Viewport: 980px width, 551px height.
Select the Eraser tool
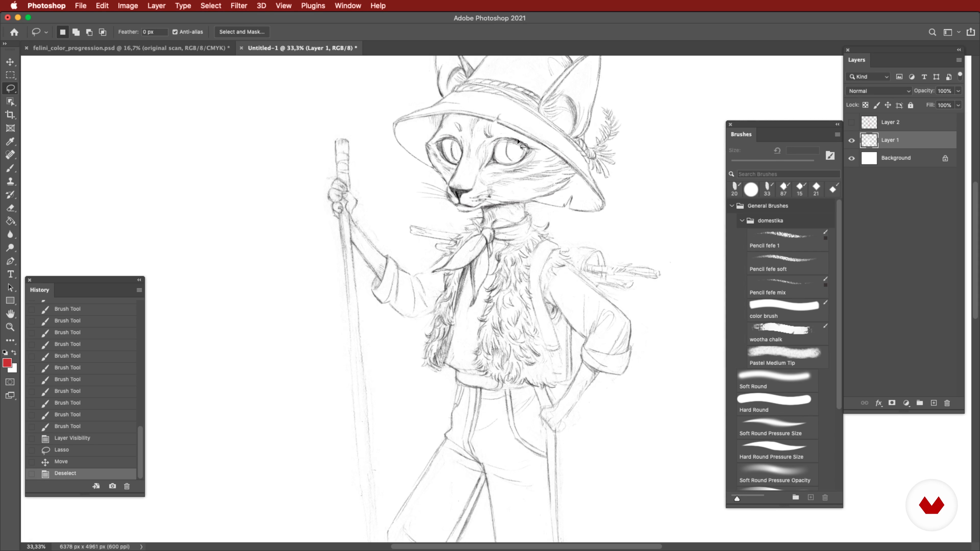coord(10,208)
